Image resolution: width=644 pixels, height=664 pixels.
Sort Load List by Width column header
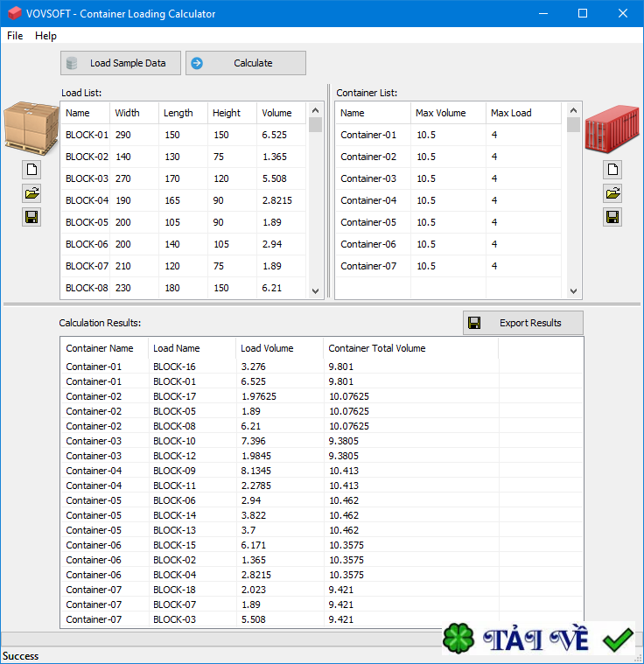[x=134, y=113]
